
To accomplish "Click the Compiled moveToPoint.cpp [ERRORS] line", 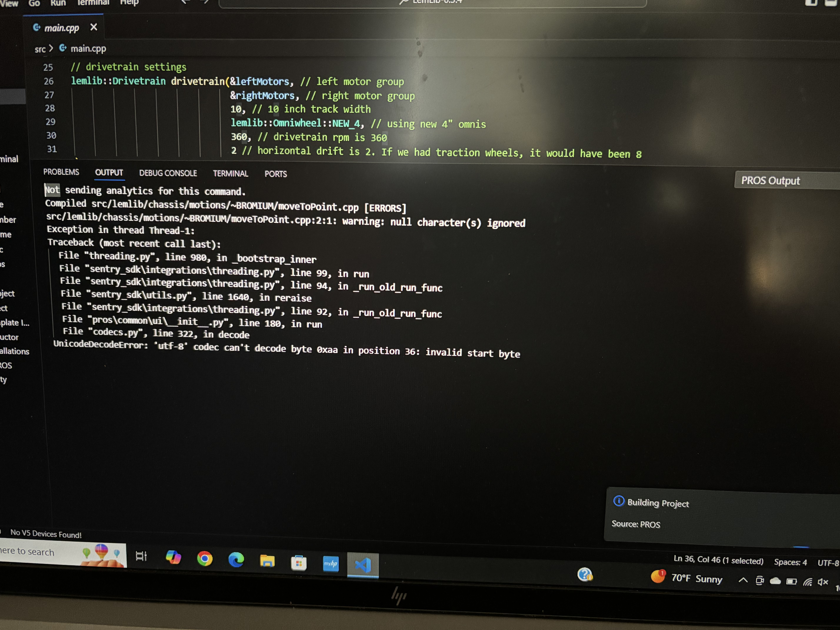I will point(226,206).
